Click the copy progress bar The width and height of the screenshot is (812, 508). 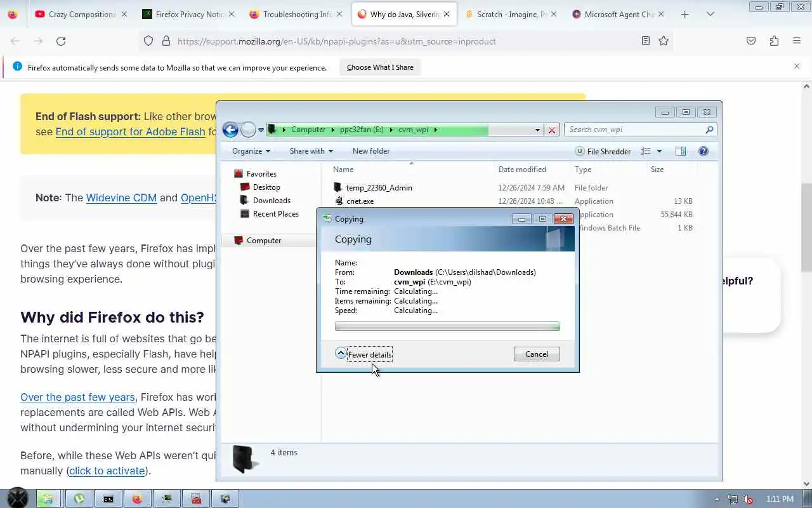(x=447, y=326)
